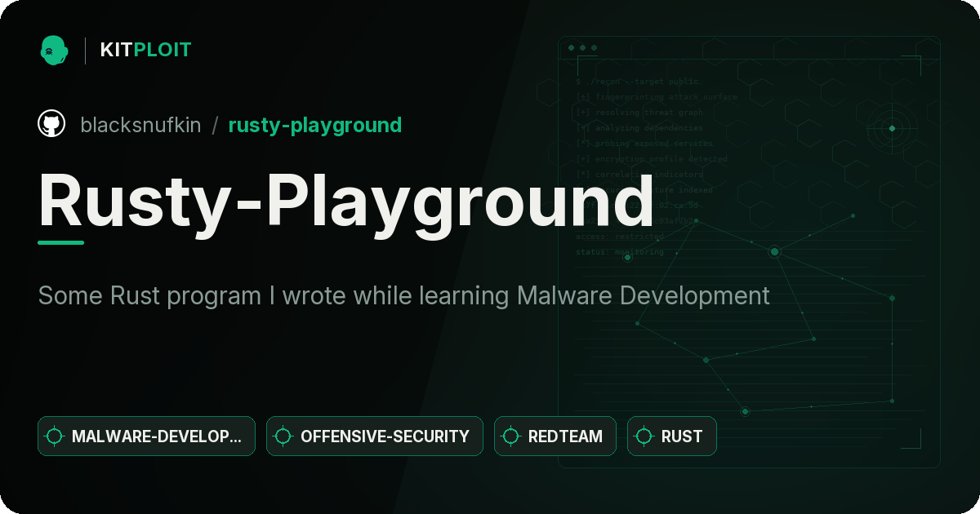Click crosshair icon in MALWARE-DEVELOP... tag
The height and width of the screenshot is (514, 980).
pyautogui.click(x=55, y=436)
